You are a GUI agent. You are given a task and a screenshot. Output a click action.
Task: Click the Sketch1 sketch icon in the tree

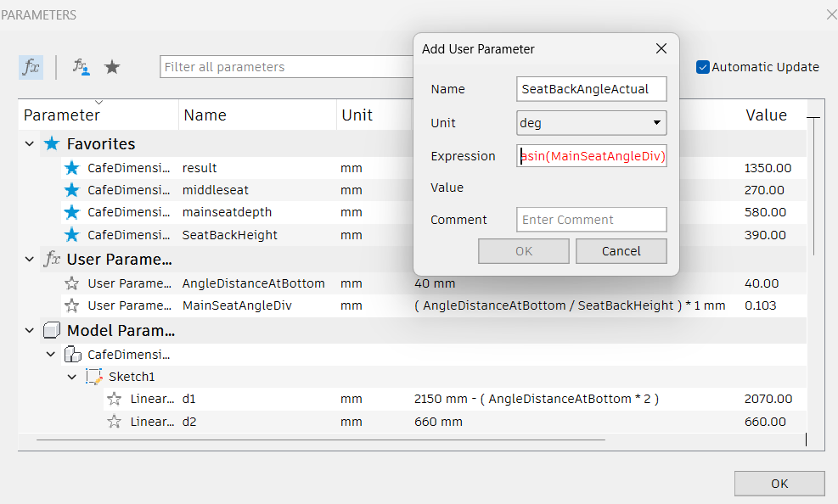point(92,376)
